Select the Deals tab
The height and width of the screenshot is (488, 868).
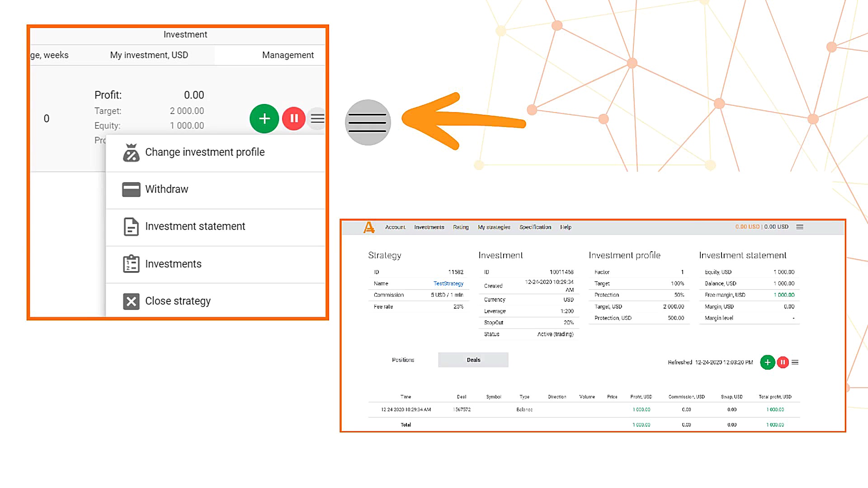tap(473, 360)
